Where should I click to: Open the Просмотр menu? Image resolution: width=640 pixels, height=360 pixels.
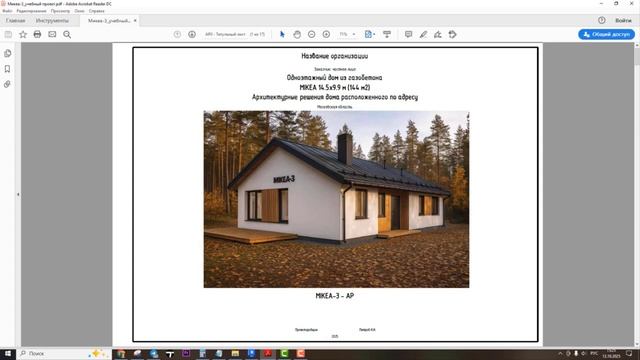60,11
